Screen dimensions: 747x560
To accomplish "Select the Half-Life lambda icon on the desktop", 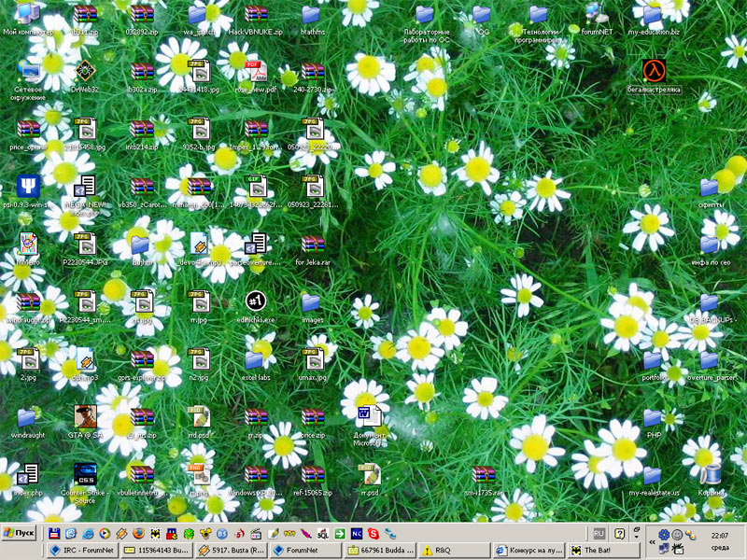I will 654,71.
